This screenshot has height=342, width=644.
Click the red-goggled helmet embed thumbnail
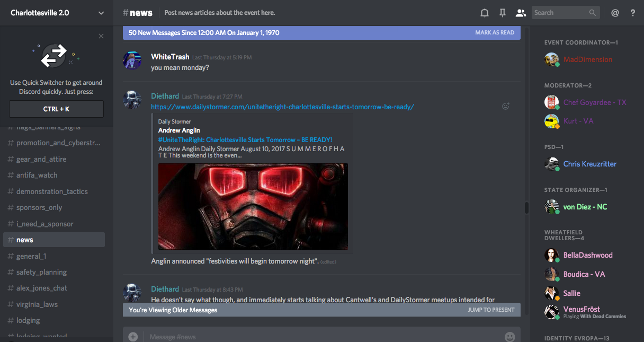click(253, 206)
